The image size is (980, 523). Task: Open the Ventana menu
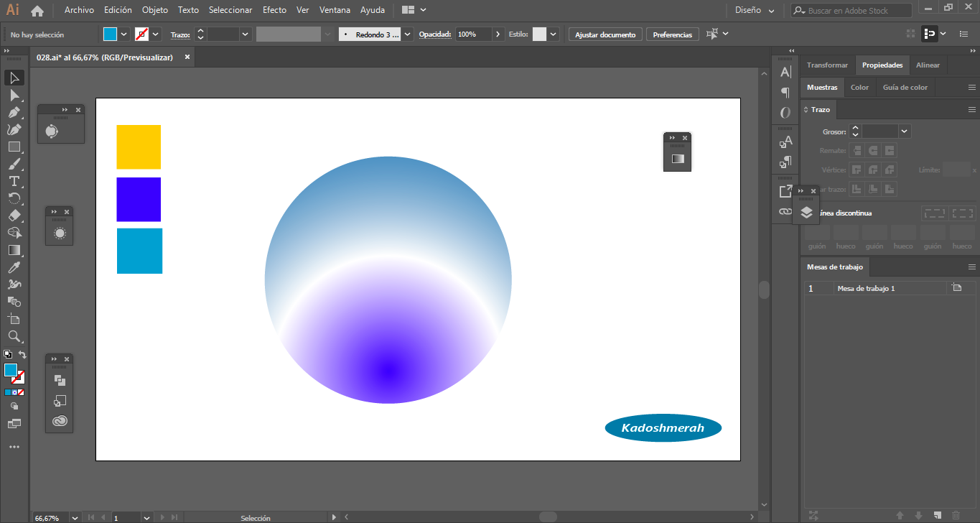point(335,10)
